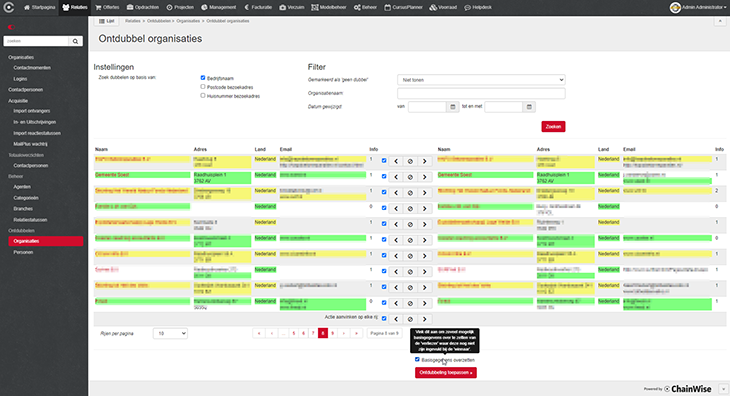The image size is (730, 396).
Task: Open the Management section icon
Action: coord(204,7)
